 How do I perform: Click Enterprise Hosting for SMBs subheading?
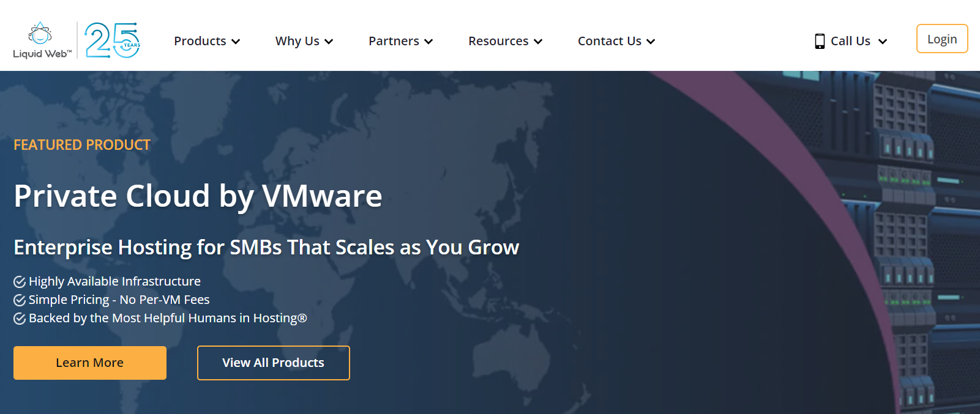(266, 247)
